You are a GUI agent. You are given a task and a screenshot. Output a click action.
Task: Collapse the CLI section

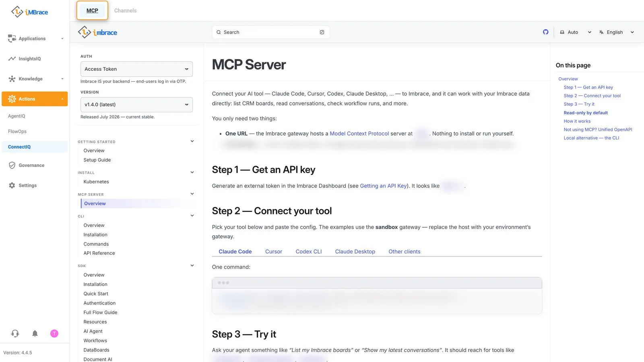192,216
